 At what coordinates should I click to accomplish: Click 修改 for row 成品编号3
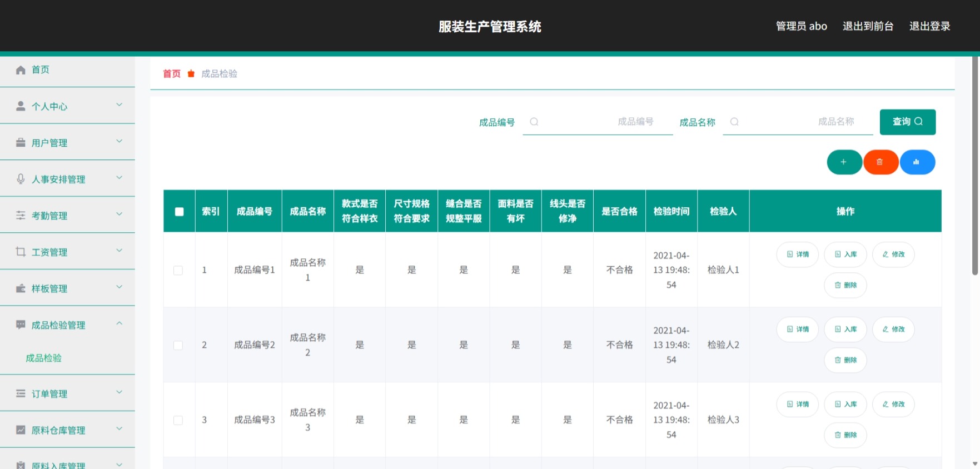[x=893, y=405]
